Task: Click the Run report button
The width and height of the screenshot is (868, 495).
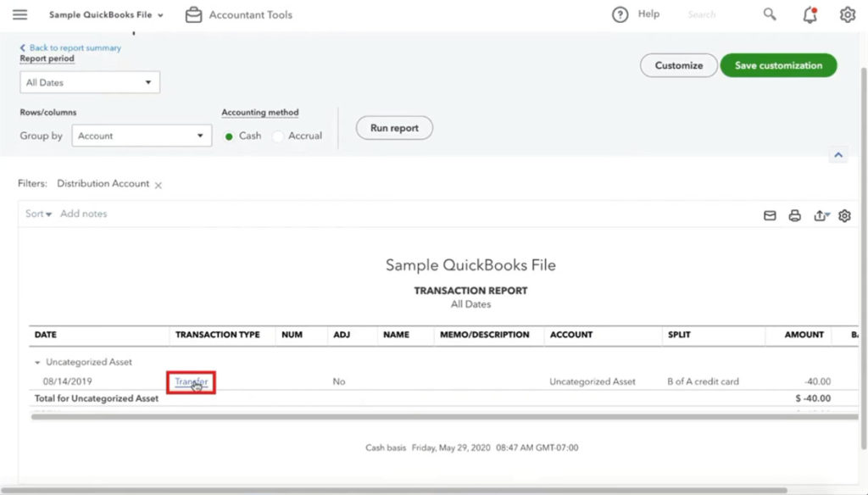Action: 393,128
